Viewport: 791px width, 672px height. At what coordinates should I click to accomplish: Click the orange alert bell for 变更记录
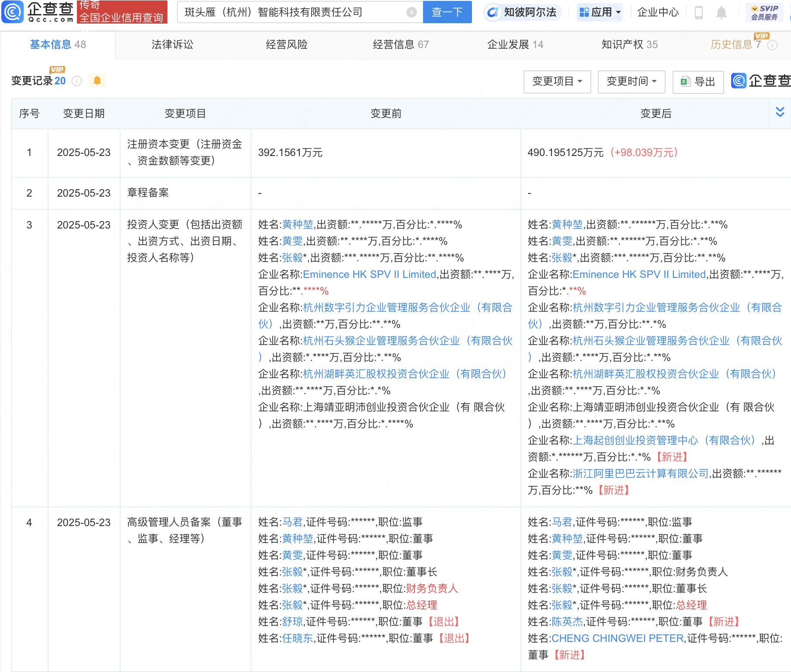coord(97,80)
